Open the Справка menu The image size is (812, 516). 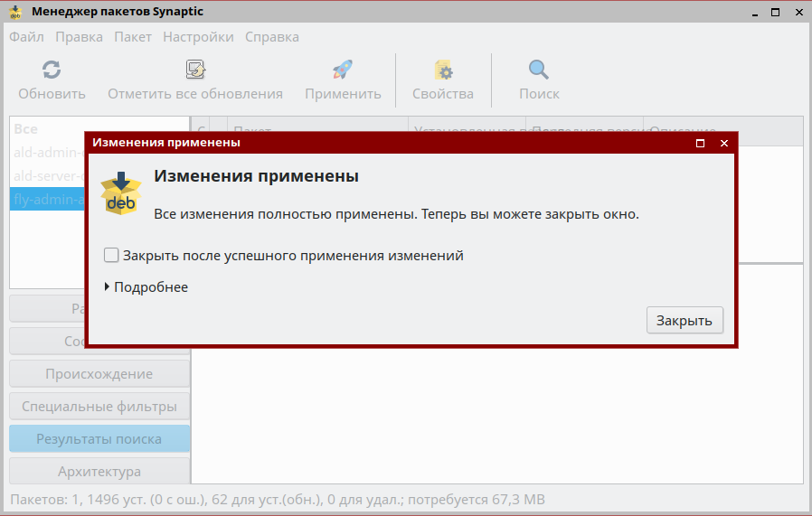tap(272, 37)
